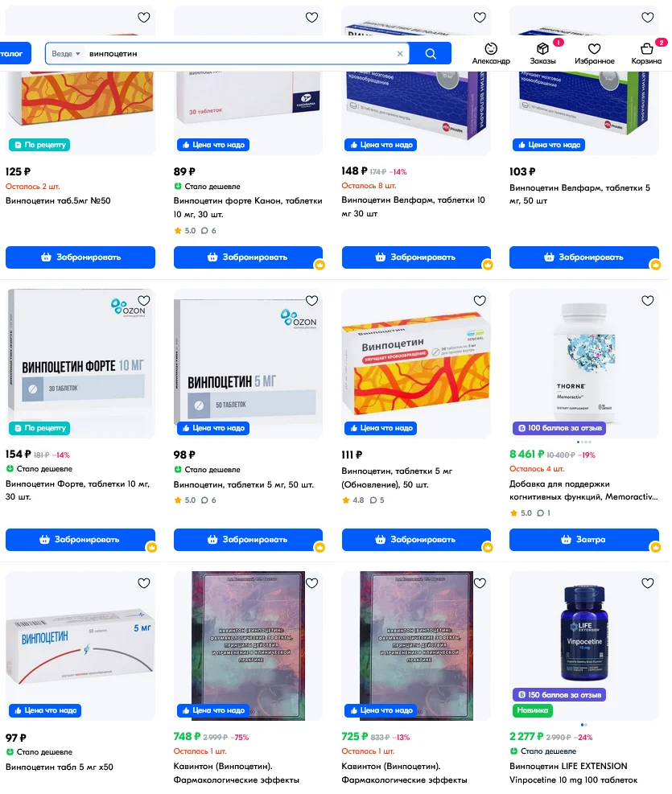The height and width of the screenshot is (794, 672).
Task: Open Заказы orders icon
Action: click(x=542, y=53)
